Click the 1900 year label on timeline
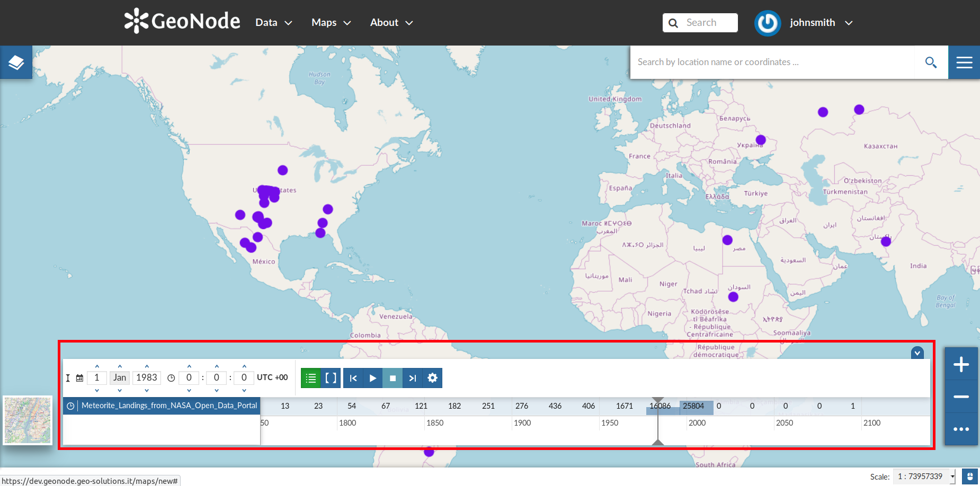The image size is (980, 486). pos(522,423)
